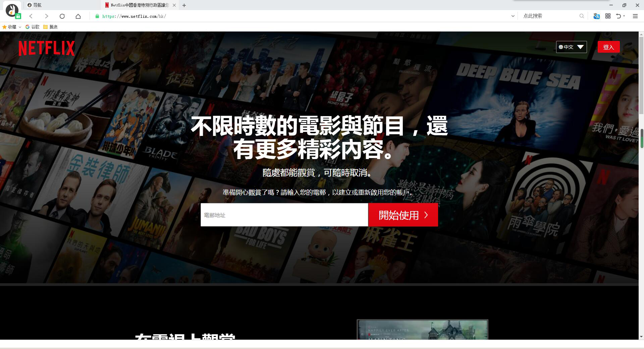Open the 腾讯 bookmarks folder
The image size is (644, 349).
[x=50, y=27]
